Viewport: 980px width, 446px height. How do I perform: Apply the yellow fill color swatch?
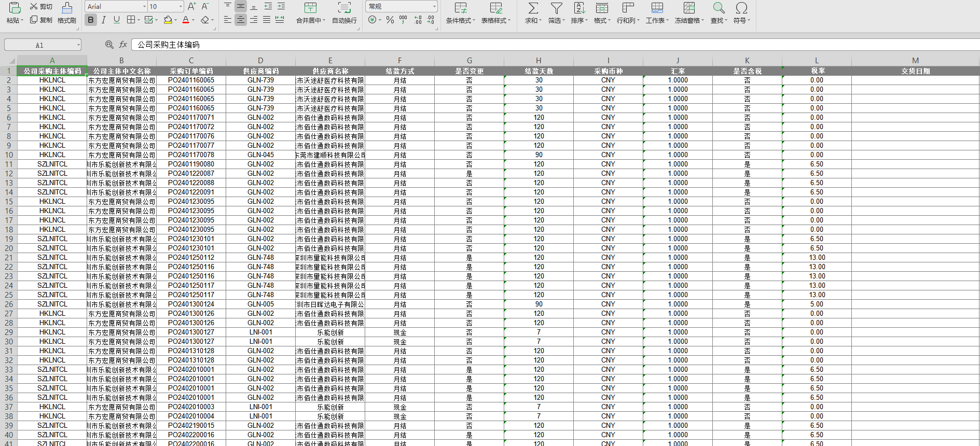coord(168,20)
